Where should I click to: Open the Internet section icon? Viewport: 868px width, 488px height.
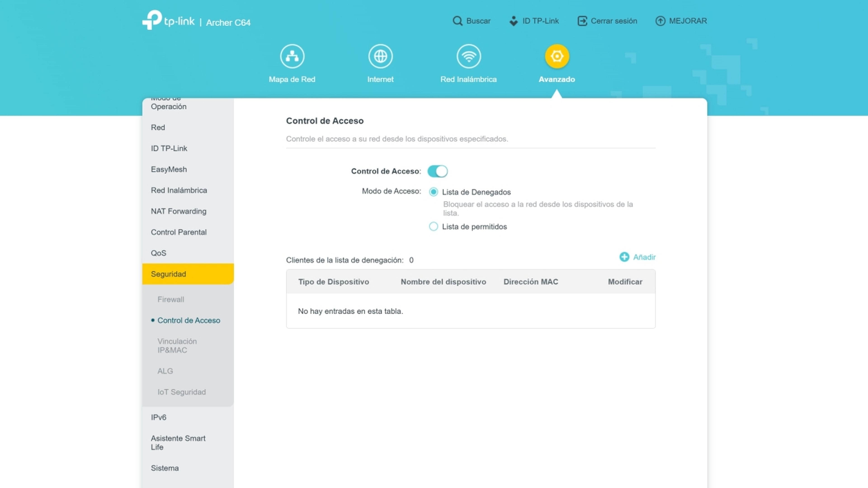click(x=380, y=56)
